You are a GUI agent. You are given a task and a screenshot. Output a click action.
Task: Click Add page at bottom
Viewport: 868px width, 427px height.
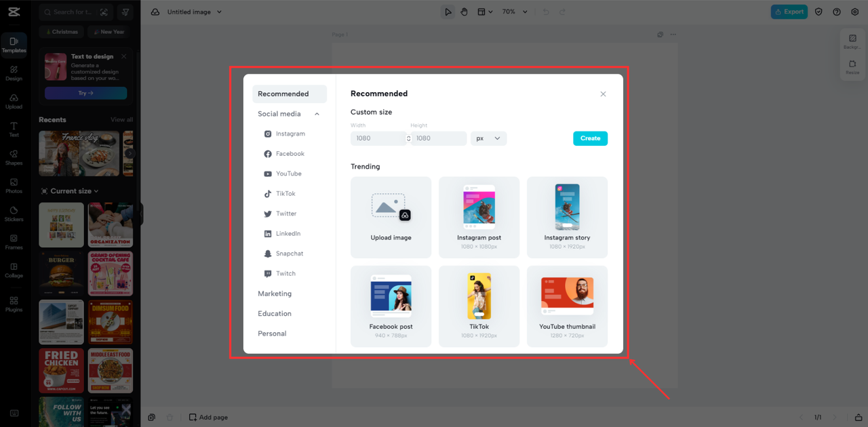pos(208,418)
